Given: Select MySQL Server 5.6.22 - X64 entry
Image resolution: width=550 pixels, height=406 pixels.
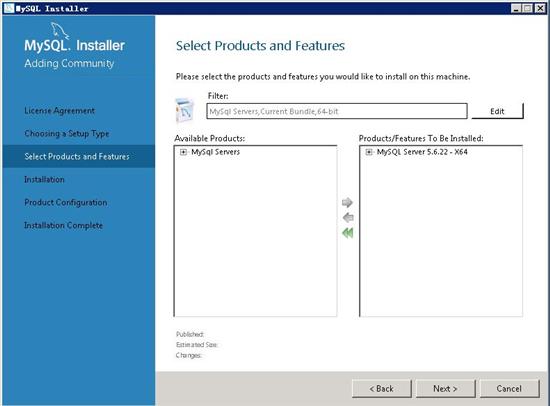Looking at the screenshot, I should coord(422,152).
